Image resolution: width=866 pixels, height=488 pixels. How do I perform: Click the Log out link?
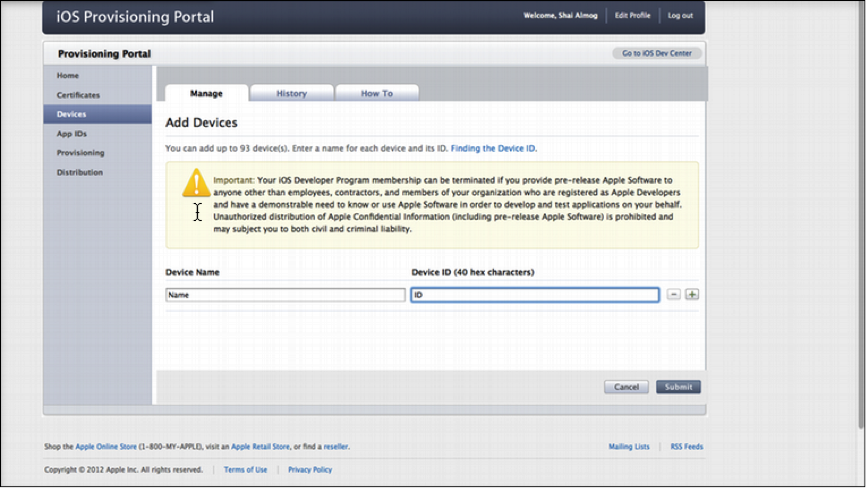pyautogui.click(x=680, y=16)
